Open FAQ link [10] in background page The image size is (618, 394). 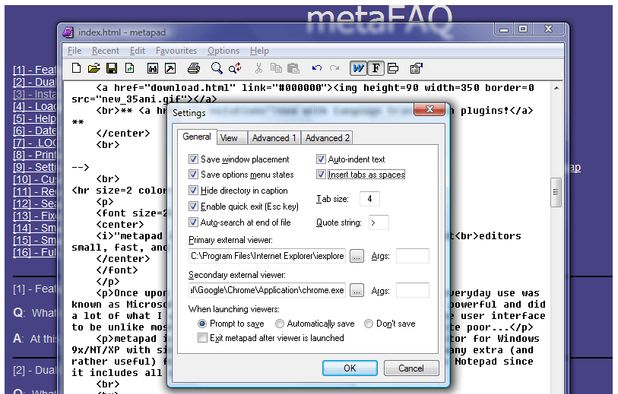[34, 179]
